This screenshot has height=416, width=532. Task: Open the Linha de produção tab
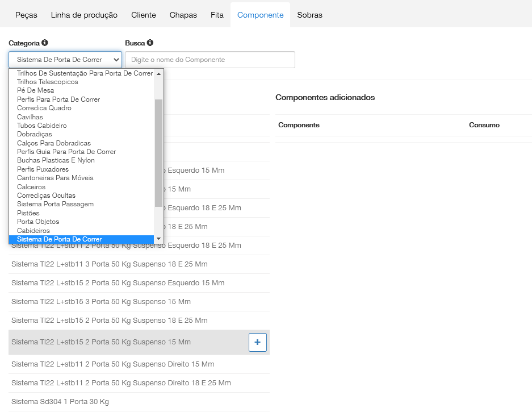(x=84, y=15)
